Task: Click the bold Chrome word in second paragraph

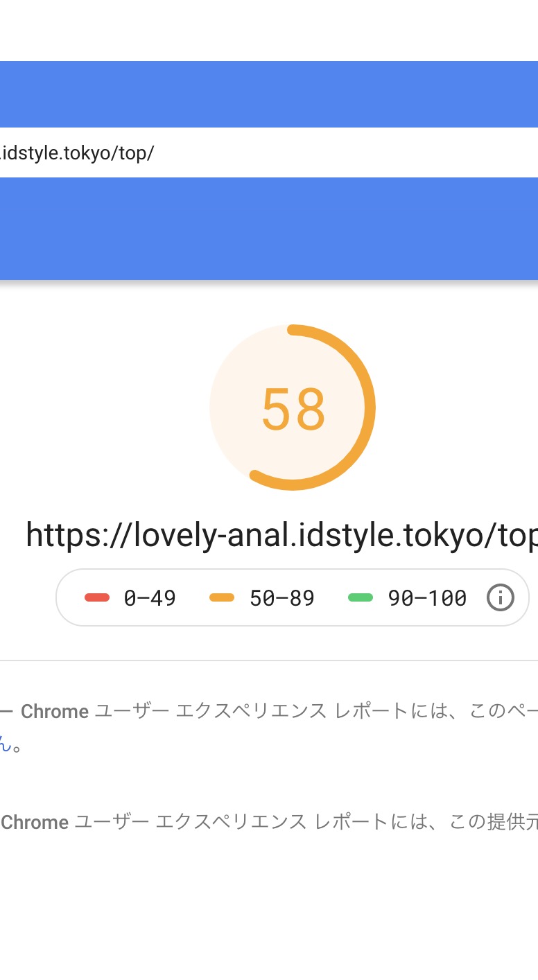Action: point(35,823)
